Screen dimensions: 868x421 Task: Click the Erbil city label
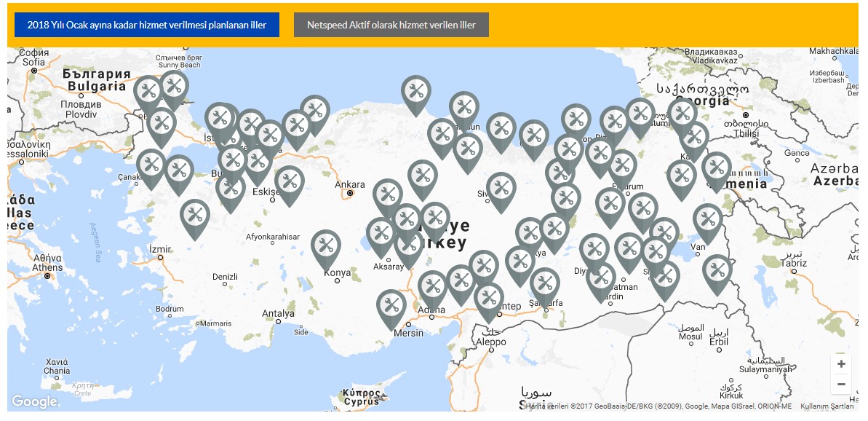719,342
